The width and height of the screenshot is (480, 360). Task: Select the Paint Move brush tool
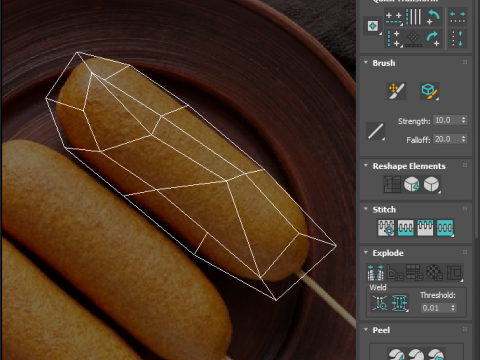[x=397, y=91]
